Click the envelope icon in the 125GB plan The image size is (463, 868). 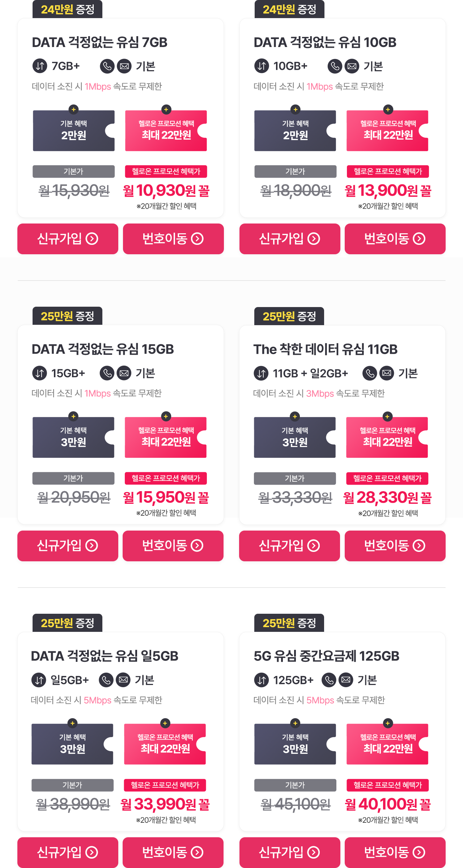coord(346,680)
